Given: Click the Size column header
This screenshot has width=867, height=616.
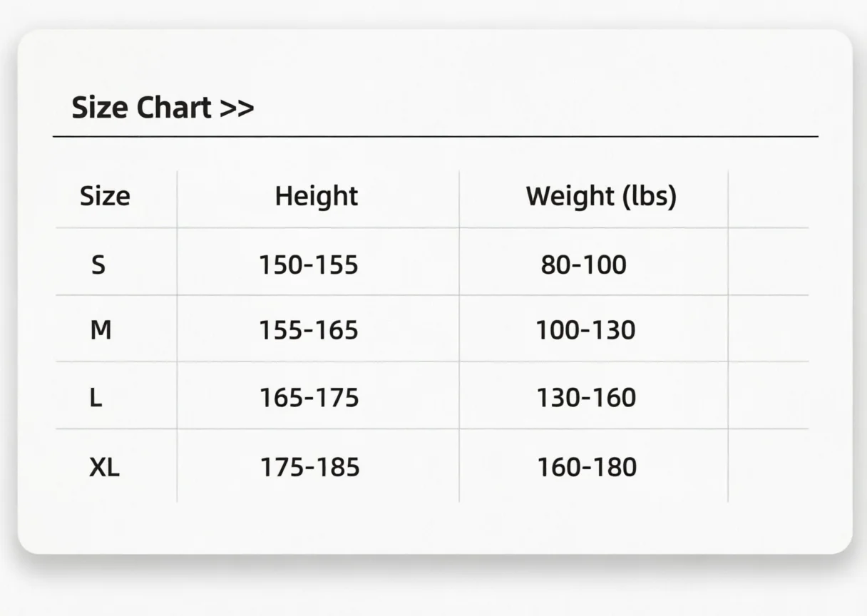Looking at the screenshot, I should click(x=105, y=196).
